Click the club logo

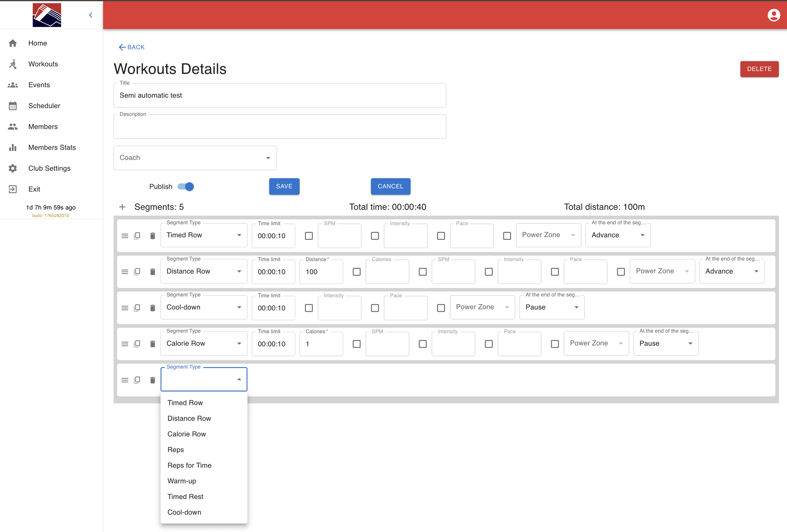point(47,15)
